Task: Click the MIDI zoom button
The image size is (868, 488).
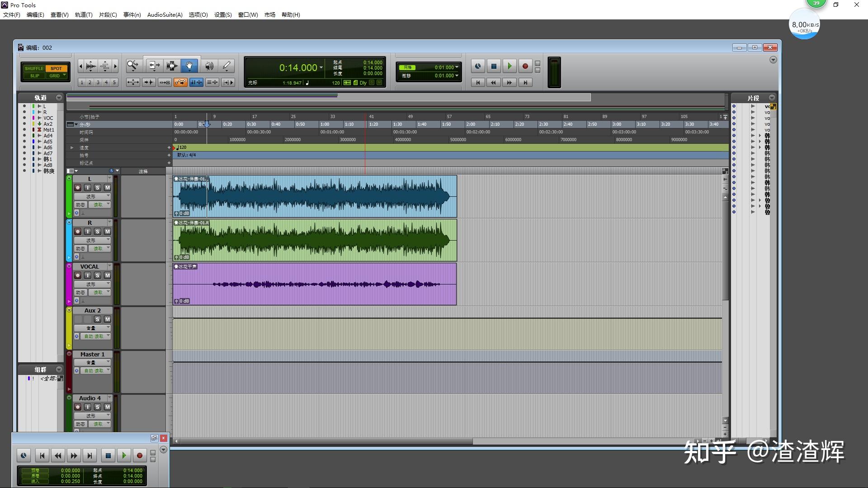Action: point(105,66)
